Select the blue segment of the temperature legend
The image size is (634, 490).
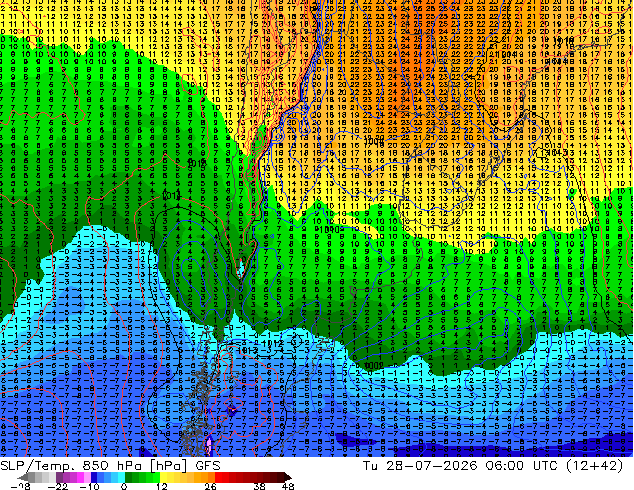pyautogui.click(x=108, y=477)
